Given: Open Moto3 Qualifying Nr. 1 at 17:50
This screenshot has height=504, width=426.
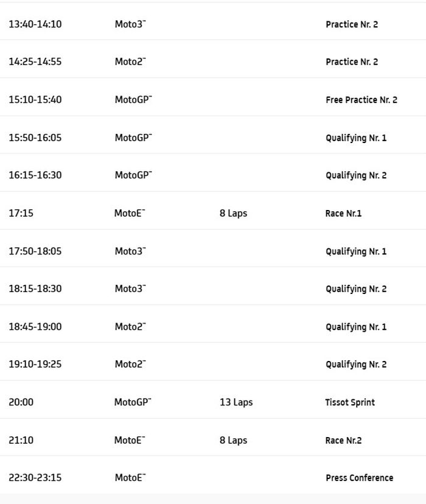Looking at the screenshot, I should pyautogui.click(x=355, y=251).
